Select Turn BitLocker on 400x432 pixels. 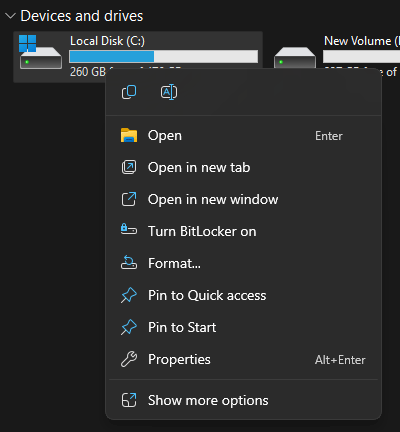(243, 231)
